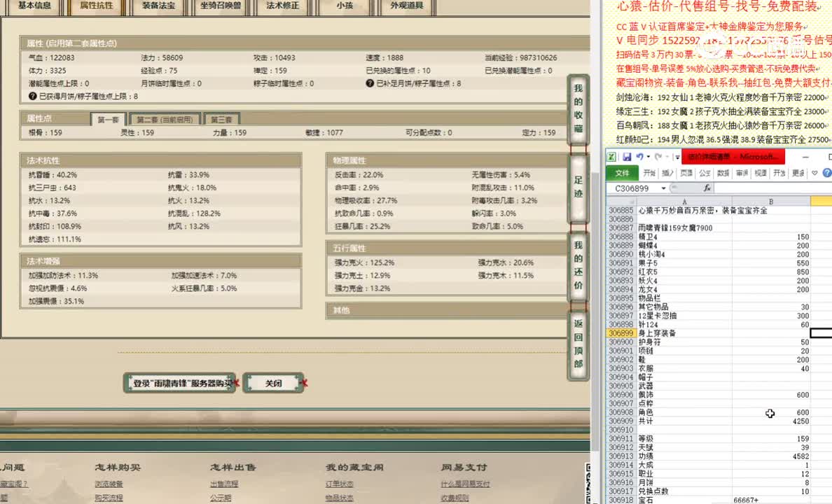Click the Save icon in Excel's quick access toolbar
The height and width of the screenshot is (504, 832).
[628, 156]
